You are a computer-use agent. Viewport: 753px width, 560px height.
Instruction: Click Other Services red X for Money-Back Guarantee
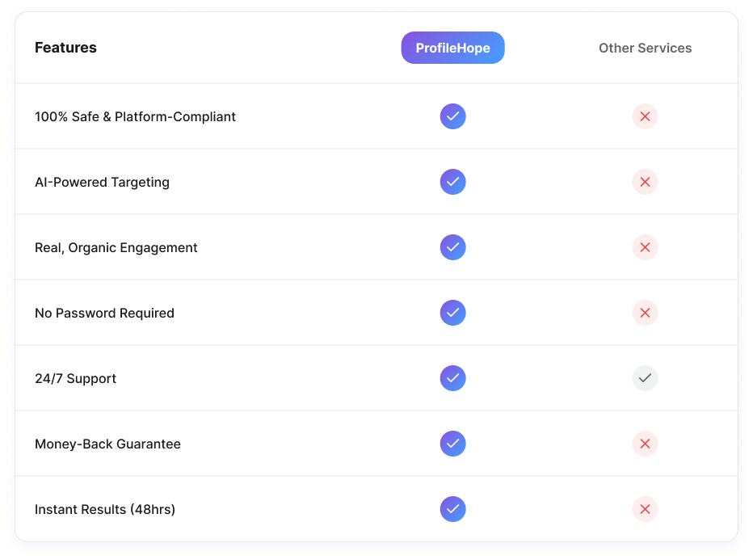(645, 444)
